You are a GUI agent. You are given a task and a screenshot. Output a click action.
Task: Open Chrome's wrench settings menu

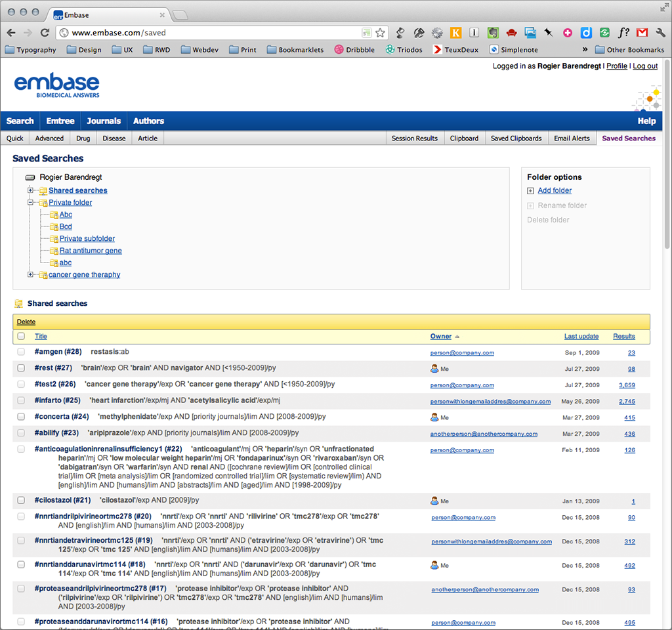pyautogui.click(x=660, y=33)
